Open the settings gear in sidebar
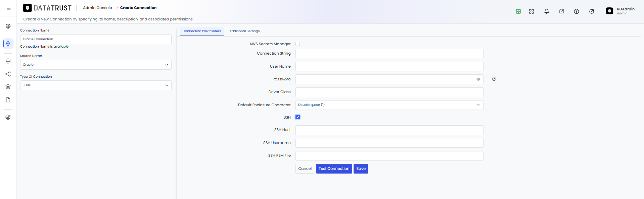Image resolution: width=644 pixels, height=199 pixels. [8, 44]
